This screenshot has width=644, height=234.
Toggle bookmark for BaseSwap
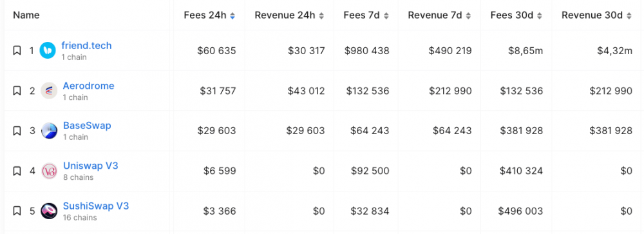coord(17,131)
